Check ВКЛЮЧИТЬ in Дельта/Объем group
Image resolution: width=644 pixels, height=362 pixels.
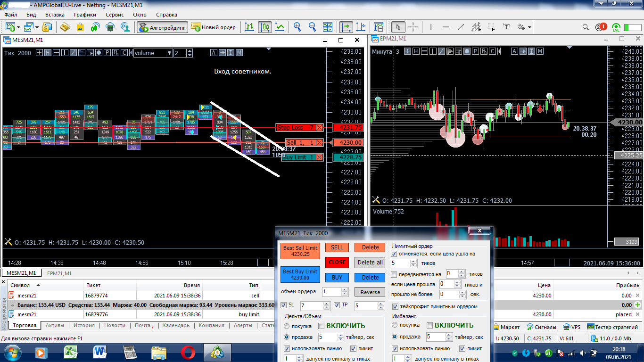click(321, 326)
